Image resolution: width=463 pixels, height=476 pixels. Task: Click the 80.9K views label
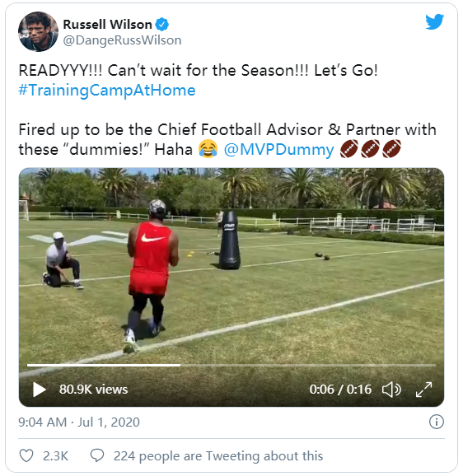(x=94, y=390)
